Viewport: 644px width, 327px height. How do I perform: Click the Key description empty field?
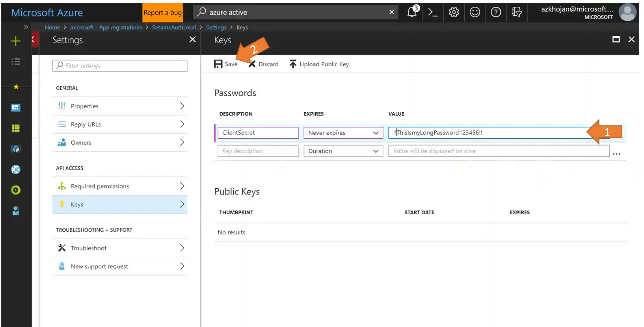click(258, 151)
